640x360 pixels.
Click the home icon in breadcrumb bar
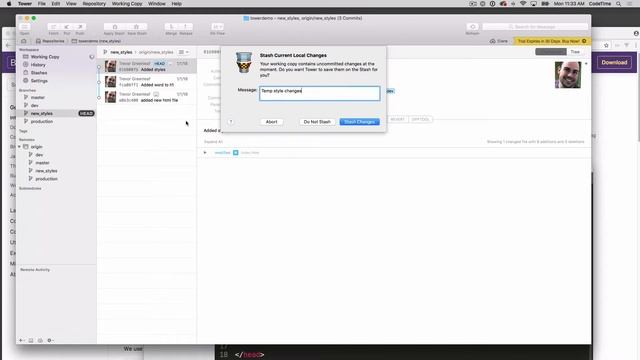24,41
